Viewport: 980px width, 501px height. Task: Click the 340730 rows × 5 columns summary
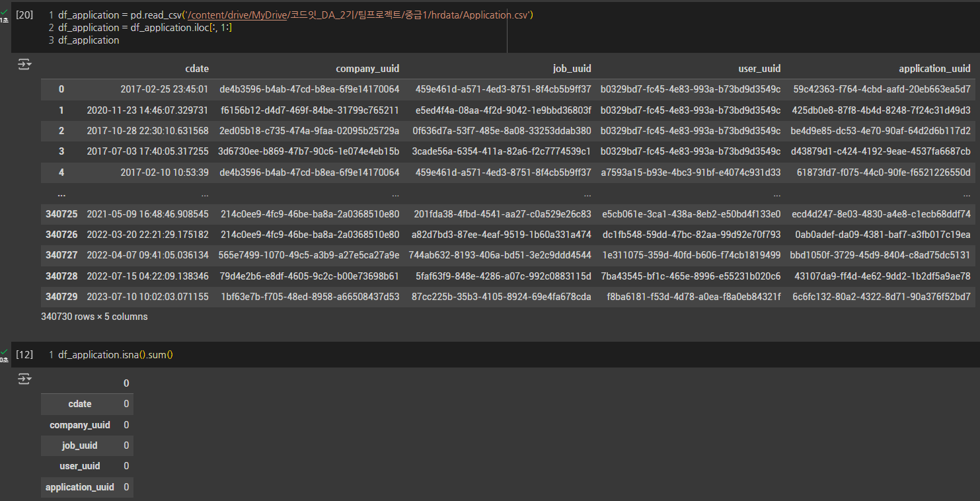click(94, 317)
